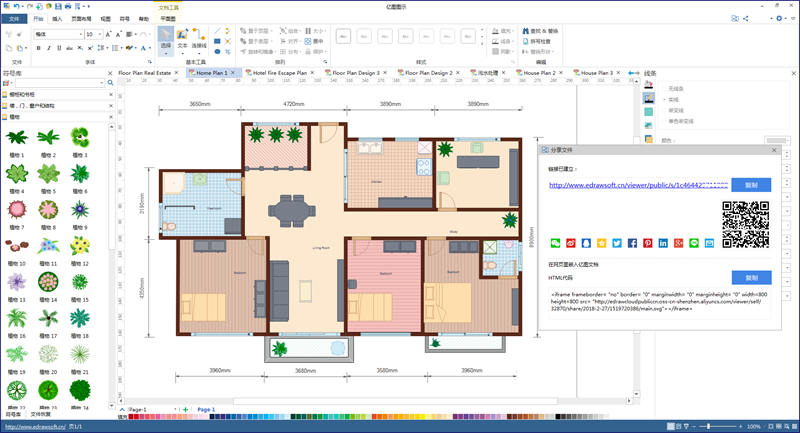Pick the blue rectangle shape tool
The image size is (800, 433).
pyautogui.click(x=217, y=41)
